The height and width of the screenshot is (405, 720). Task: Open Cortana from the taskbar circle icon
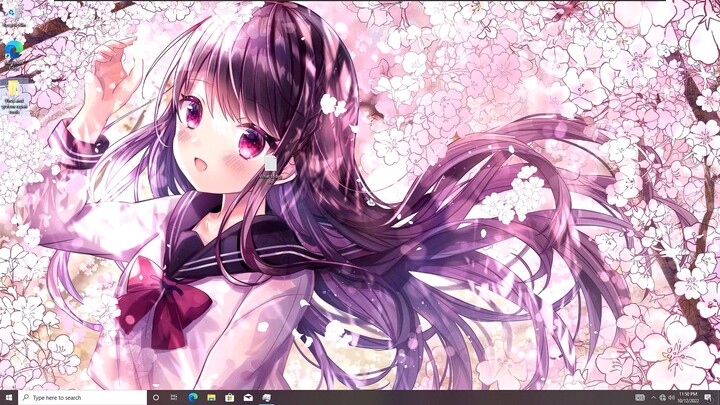[x=156, y=397]
